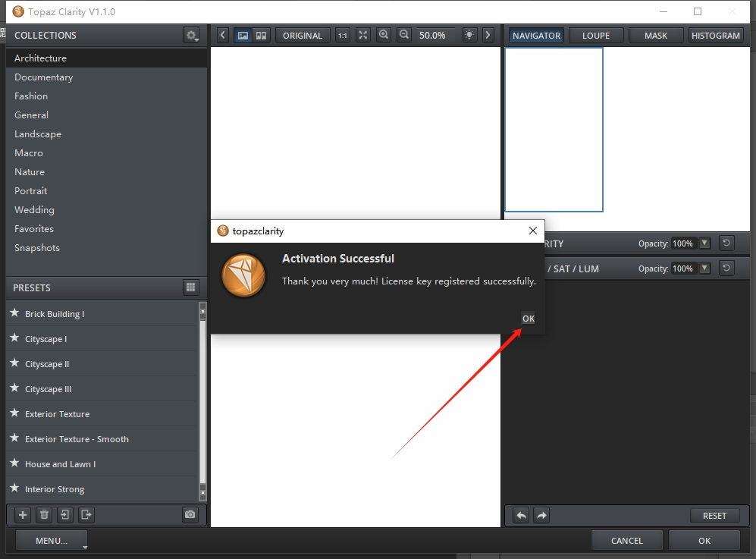Reset the top Opacity row

[726, 243]
